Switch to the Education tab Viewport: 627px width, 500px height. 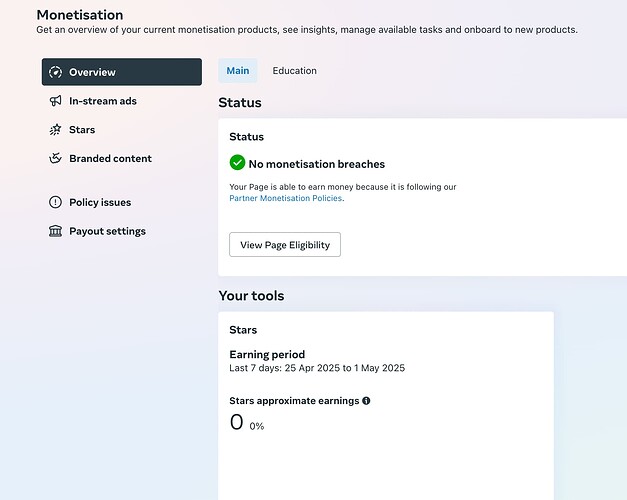[x=294, y=71]
